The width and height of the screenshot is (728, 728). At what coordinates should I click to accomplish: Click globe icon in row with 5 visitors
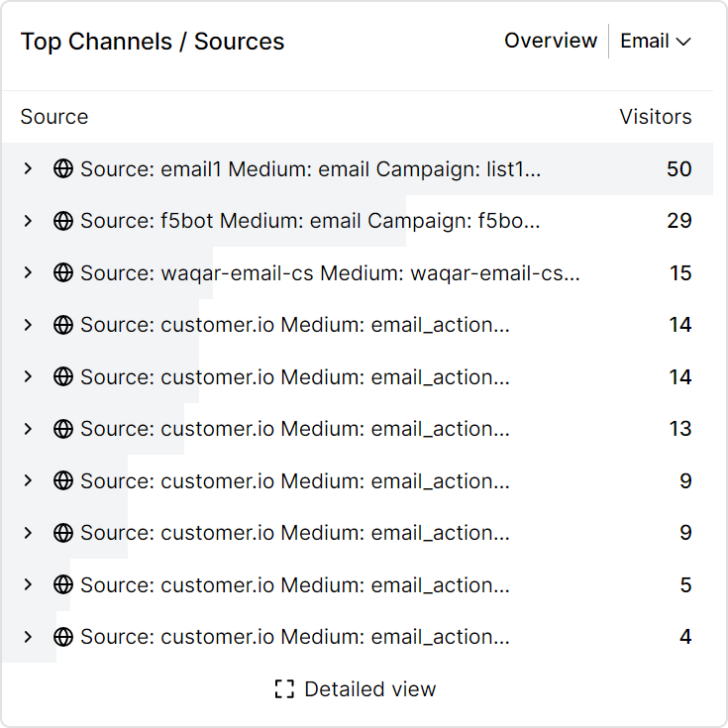coord(63,584)
